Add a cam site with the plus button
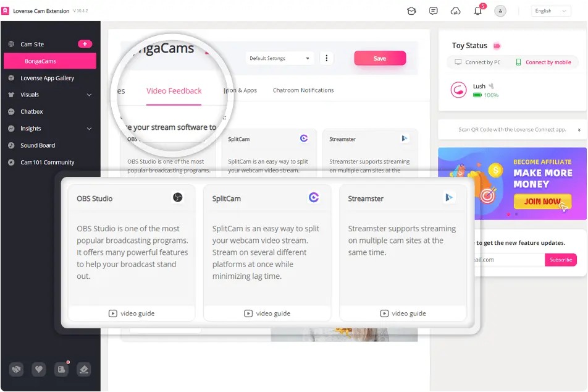Image resolution: width=588 pixels, height=392 pixels. [x=85, y=44]
